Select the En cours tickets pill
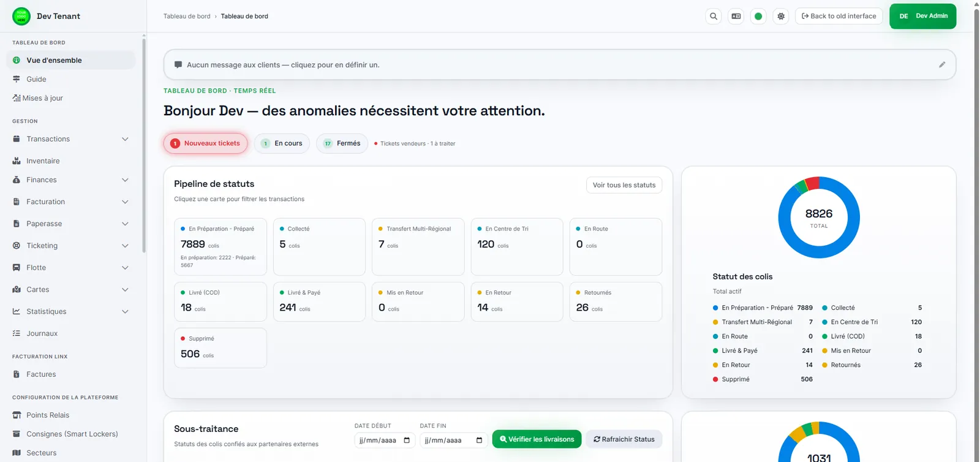The image size is (980, 462). (282, 143)
